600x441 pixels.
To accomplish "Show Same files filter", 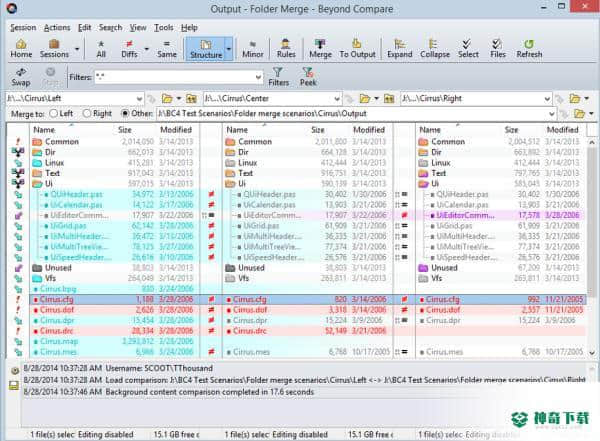I will click(167, 49).
